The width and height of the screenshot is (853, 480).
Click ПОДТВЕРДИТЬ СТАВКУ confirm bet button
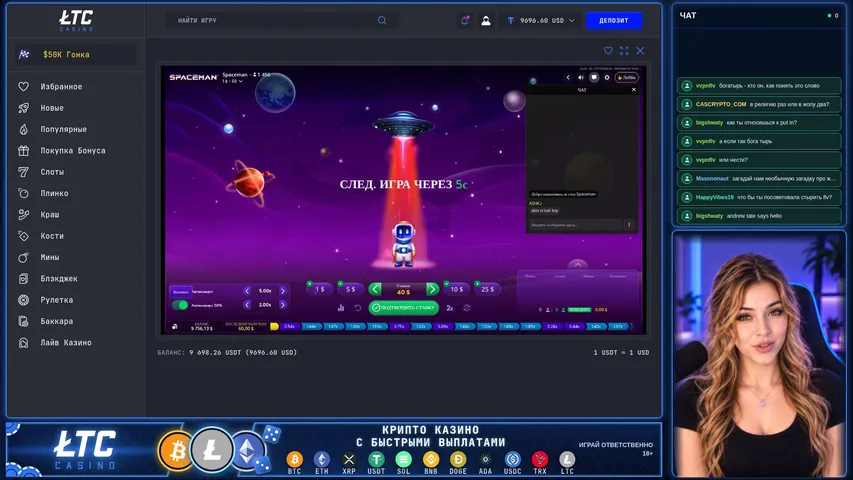tap(404, 308)
